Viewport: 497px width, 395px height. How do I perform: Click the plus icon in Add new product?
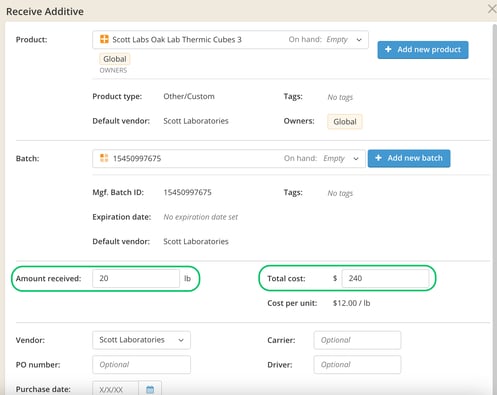pyautogui.click(x=388, y=49)
